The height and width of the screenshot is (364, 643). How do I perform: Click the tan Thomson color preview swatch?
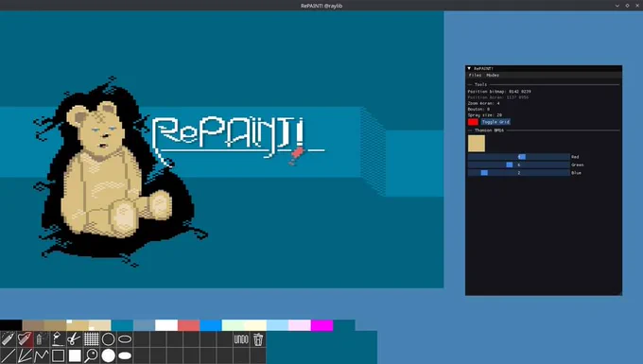[x=477, y=144]
